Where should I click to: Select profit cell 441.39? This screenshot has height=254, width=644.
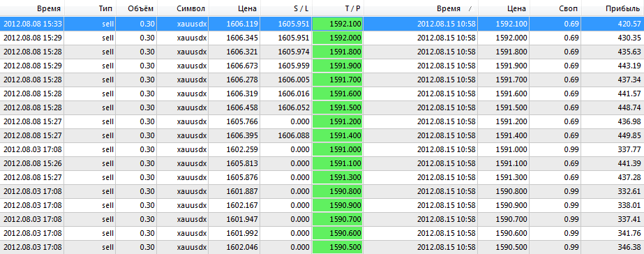[613, 163]
